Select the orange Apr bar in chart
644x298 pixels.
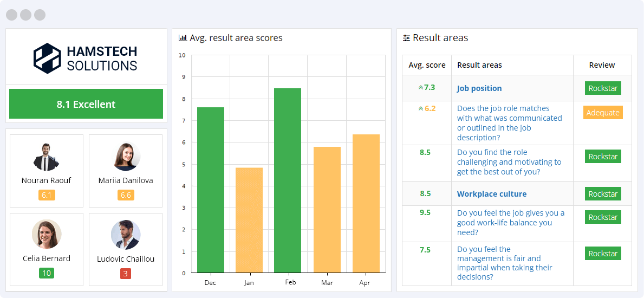click(366, 204)
